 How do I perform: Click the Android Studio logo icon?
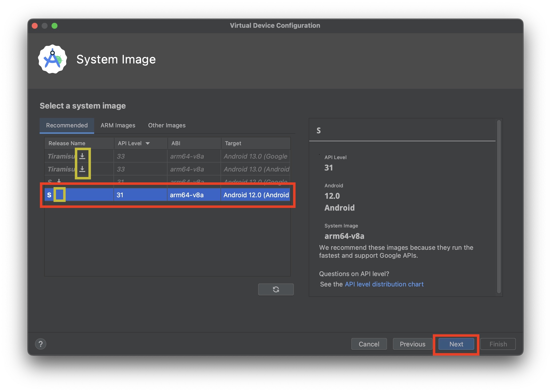point(53,59)
